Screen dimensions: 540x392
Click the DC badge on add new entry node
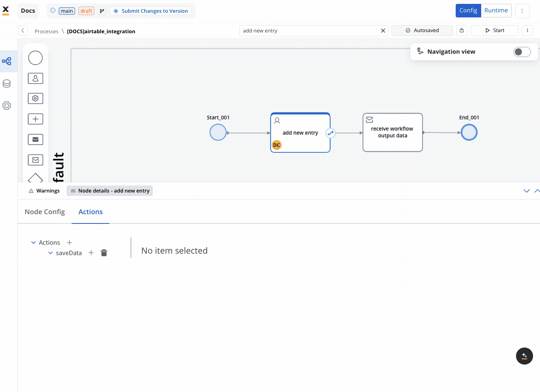pyautogui.click(x=277, y=145)
